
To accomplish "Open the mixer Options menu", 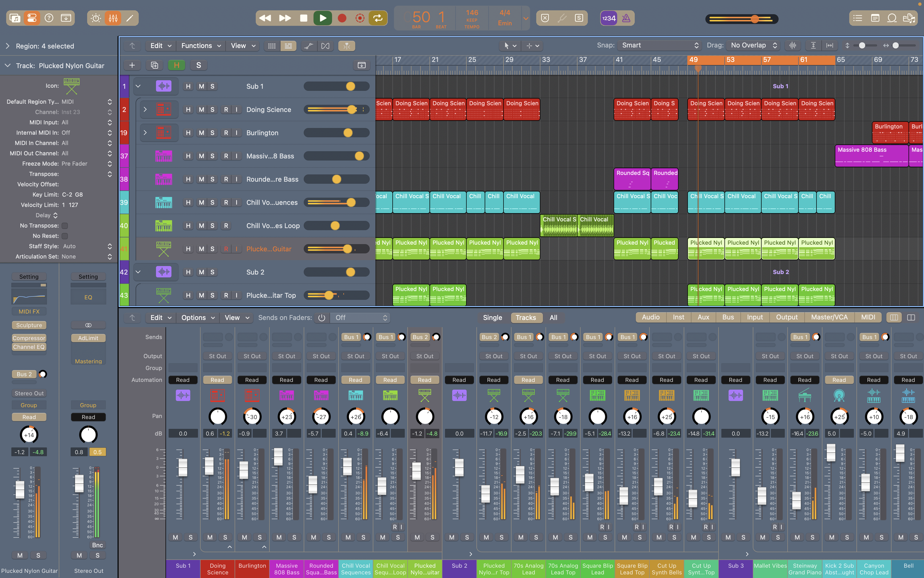I will click(x=197, y=318).
